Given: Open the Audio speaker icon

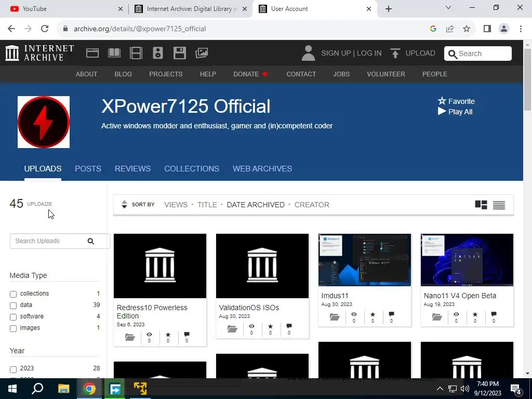Looking at the screenshot, I should pyautogui.click(x=158, y=53).
